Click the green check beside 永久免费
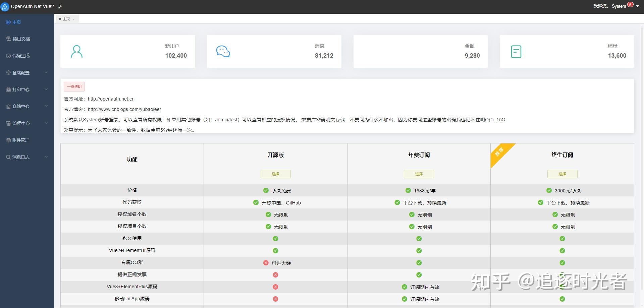 266,190
